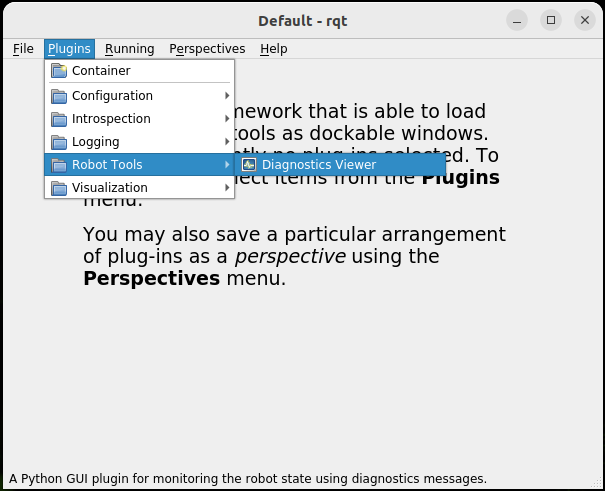
Task: Click the Container folder icon
Action: [59, 71]
